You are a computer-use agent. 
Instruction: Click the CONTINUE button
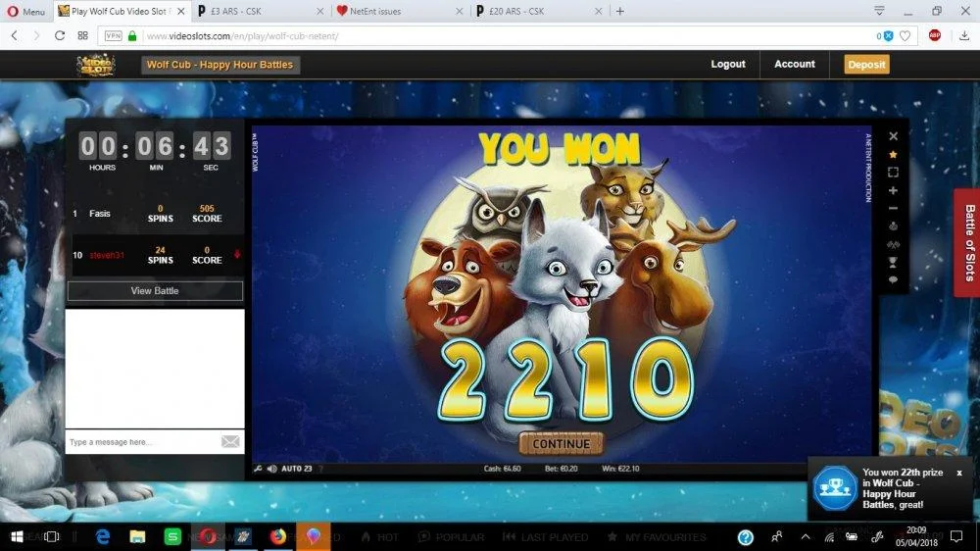pos(562,444)
